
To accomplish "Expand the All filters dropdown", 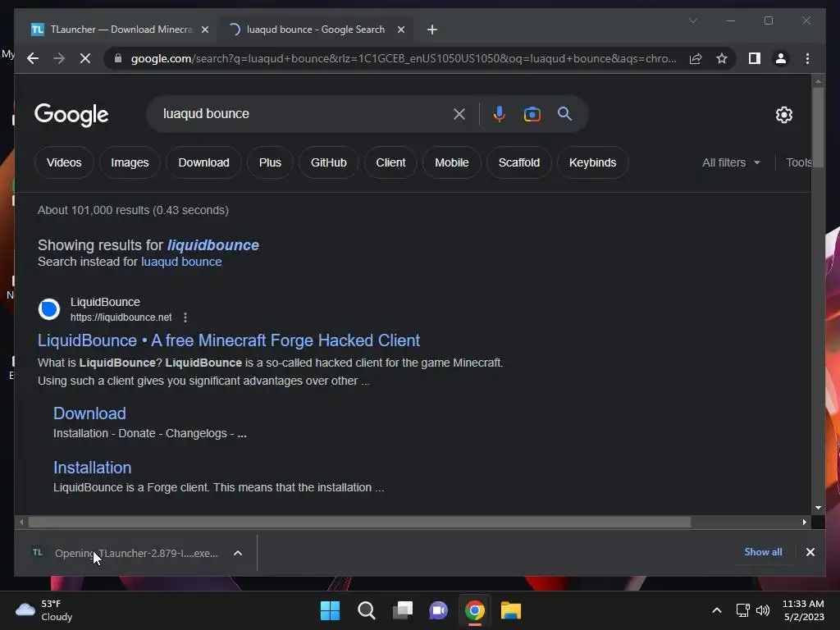I will coord(731,162).
